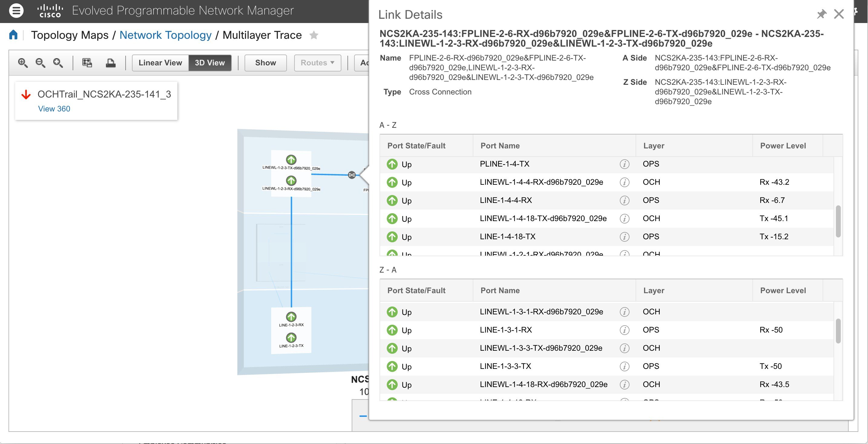The height and width of the screenshot is (444, 868).
Task: Open info for port LINEWL-1-3-1-RX-d96b7920_029e
Action: [x=624, y=312]
